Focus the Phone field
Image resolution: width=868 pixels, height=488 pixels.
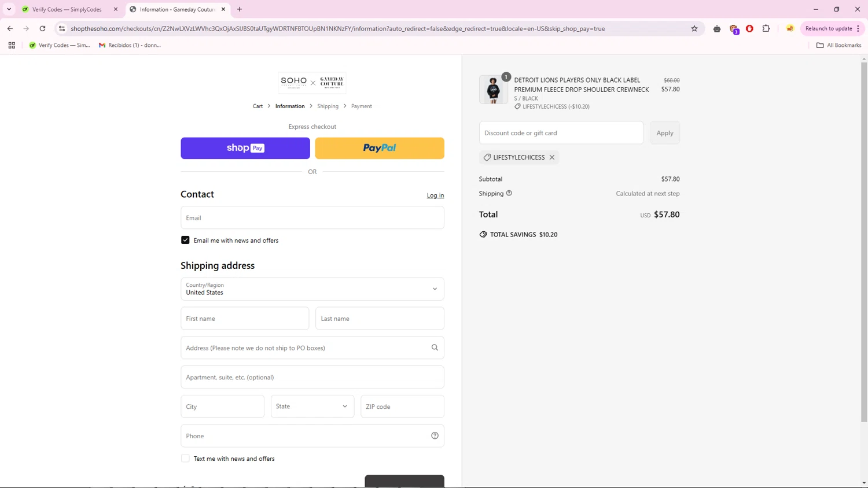pyautogui.click(x=312, y=436)
